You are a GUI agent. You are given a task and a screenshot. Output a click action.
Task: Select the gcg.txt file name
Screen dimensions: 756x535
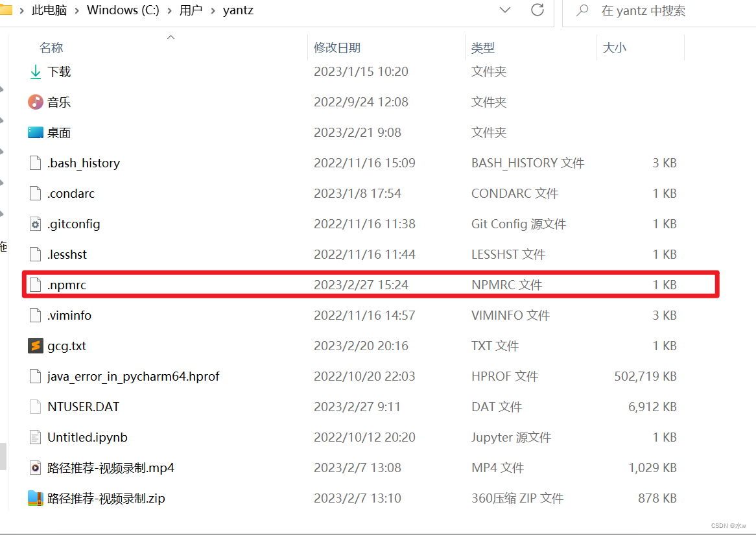tap(67, 346)
